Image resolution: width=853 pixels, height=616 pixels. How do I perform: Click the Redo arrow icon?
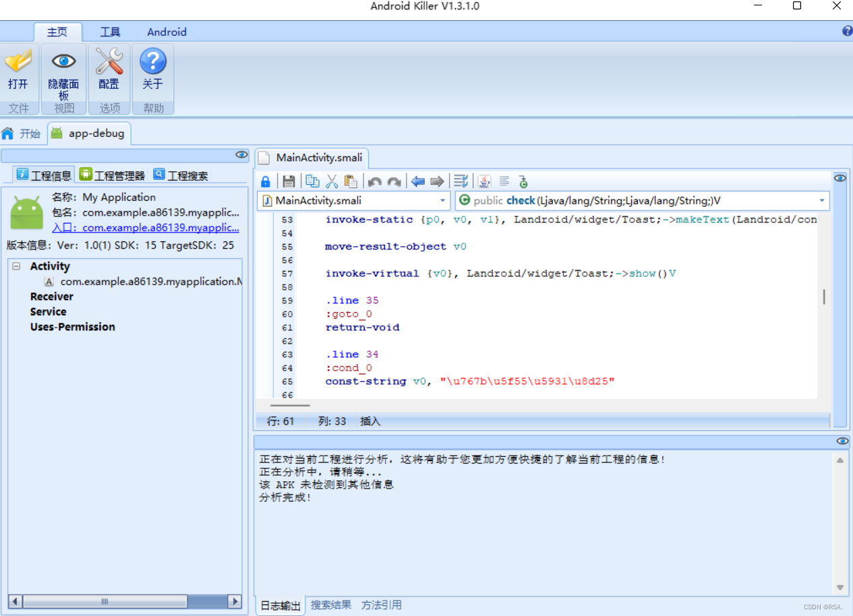(394, 181)
